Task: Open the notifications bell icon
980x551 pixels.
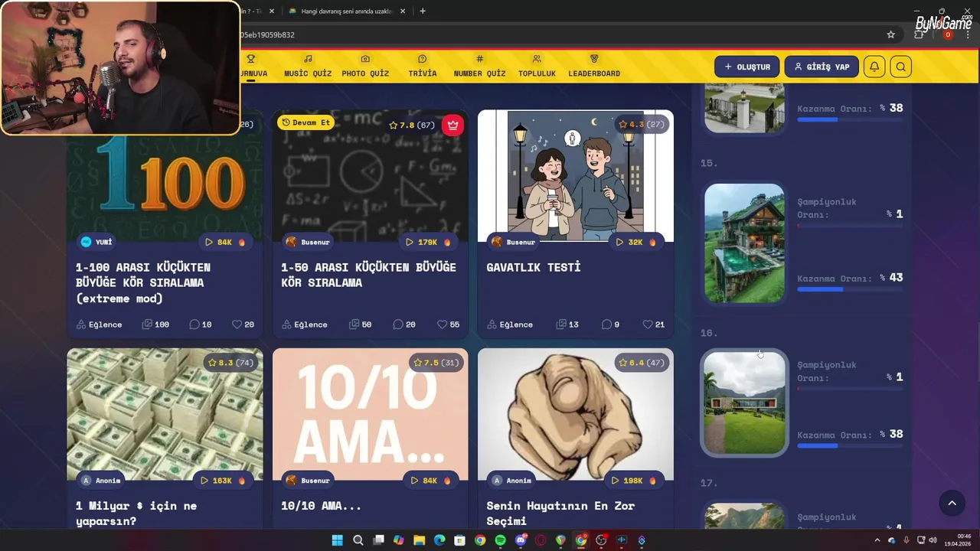Action: click(874, 67)
